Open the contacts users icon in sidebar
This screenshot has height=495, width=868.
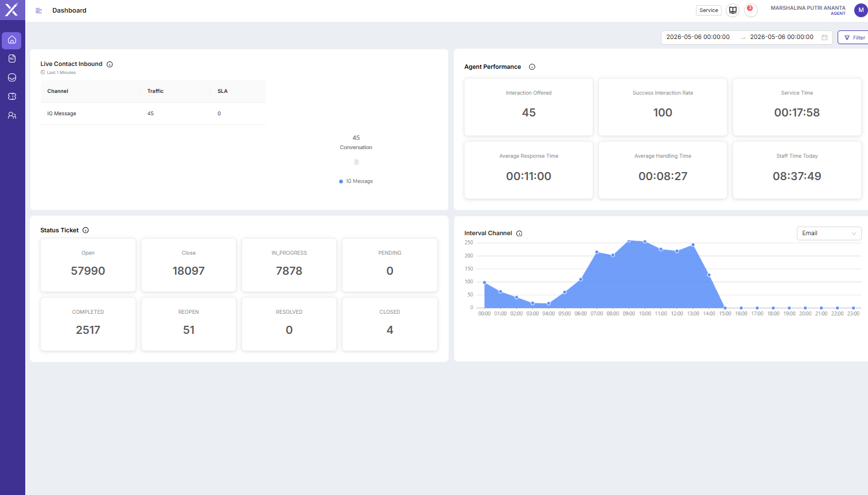click(11, 115)
